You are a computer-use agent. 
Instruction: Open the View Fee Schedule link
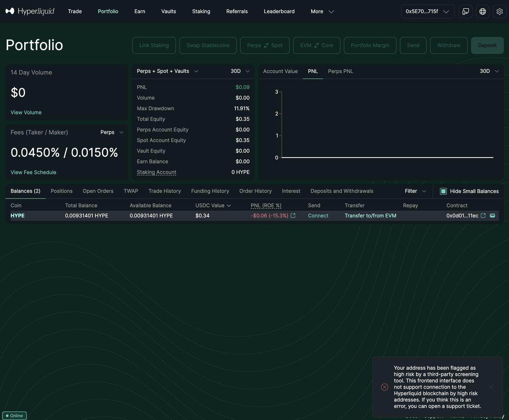(x=33, y=172)
